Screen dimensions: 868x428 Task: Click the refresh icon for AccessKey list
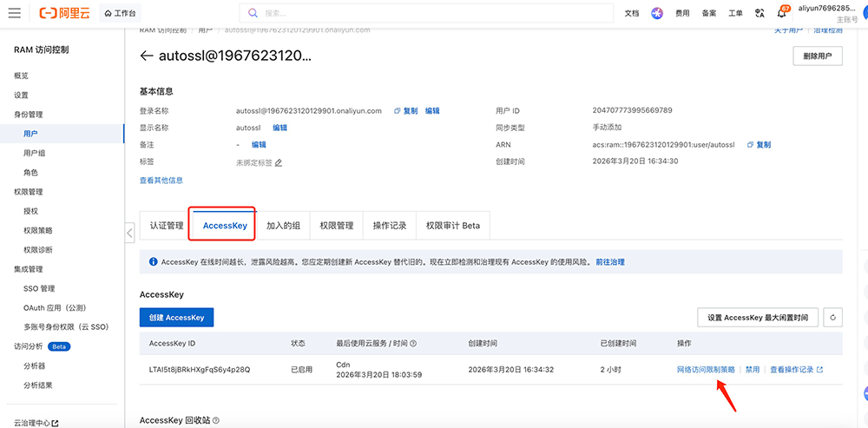pos(832,318)
